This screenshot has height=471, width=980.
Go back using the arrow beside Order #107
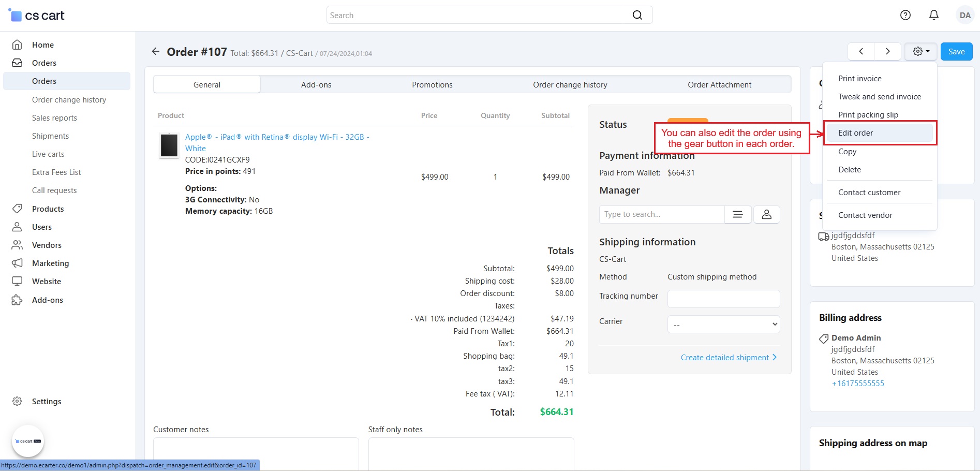(156, 52)
